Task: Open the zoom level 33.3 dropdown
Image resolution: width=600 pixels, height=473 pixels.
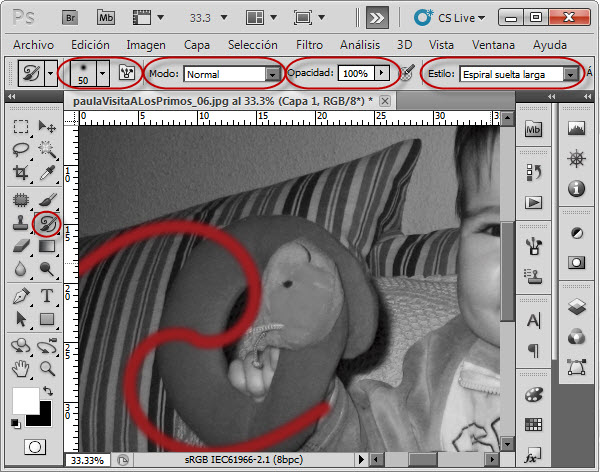Action: 224,18
